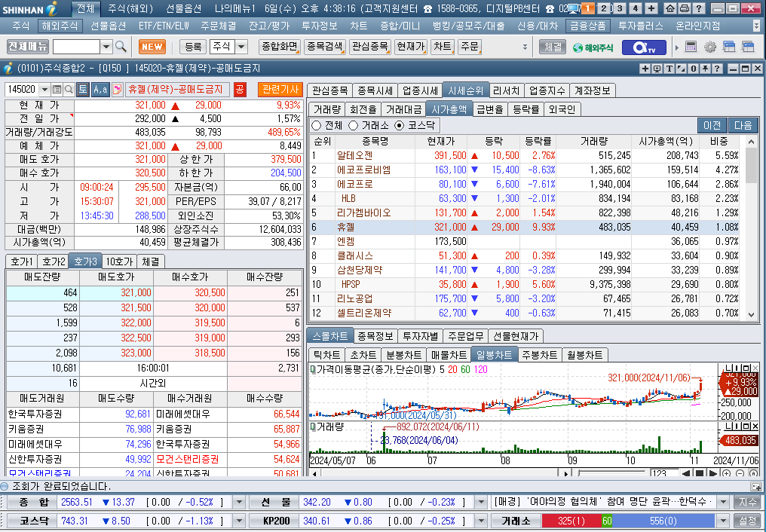766x532 pixels.
Task: Click the 토 toggle icon in the stock code bar
Action: 83,90
